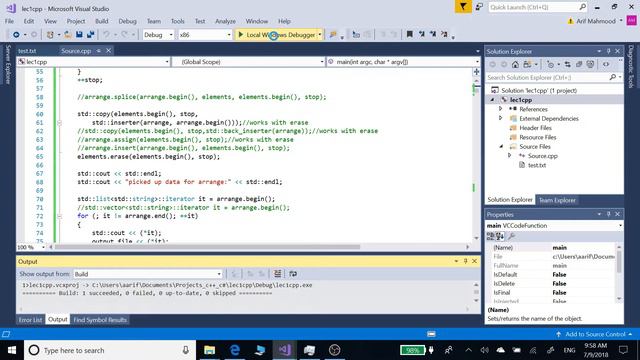Viewport: 640px width, 360px height.
Task: Open the Diagnostic Tools side tab
Action: [631, 67]
